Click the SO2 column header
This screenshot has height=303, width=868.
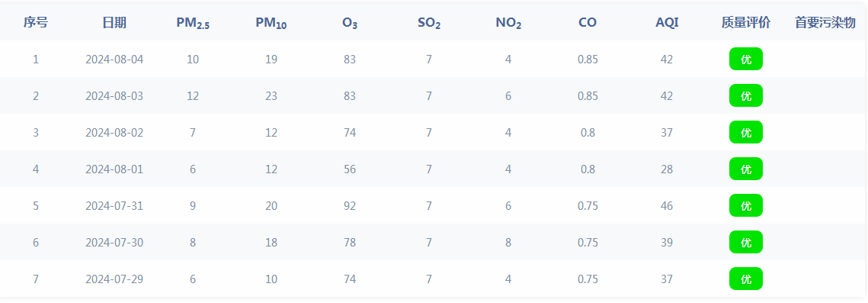point(429,23)
